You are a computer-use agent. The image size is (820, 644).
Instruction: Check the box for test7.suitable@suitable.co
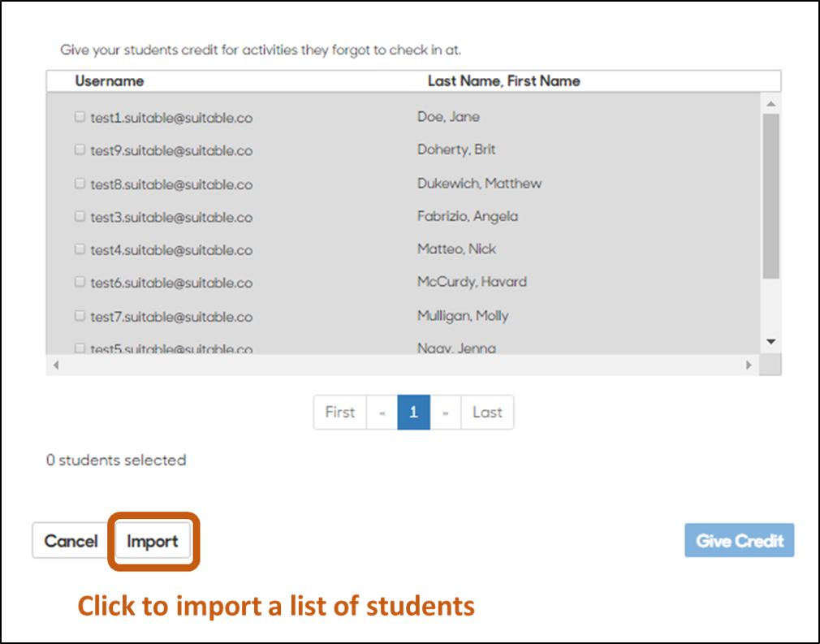point(80,315)
